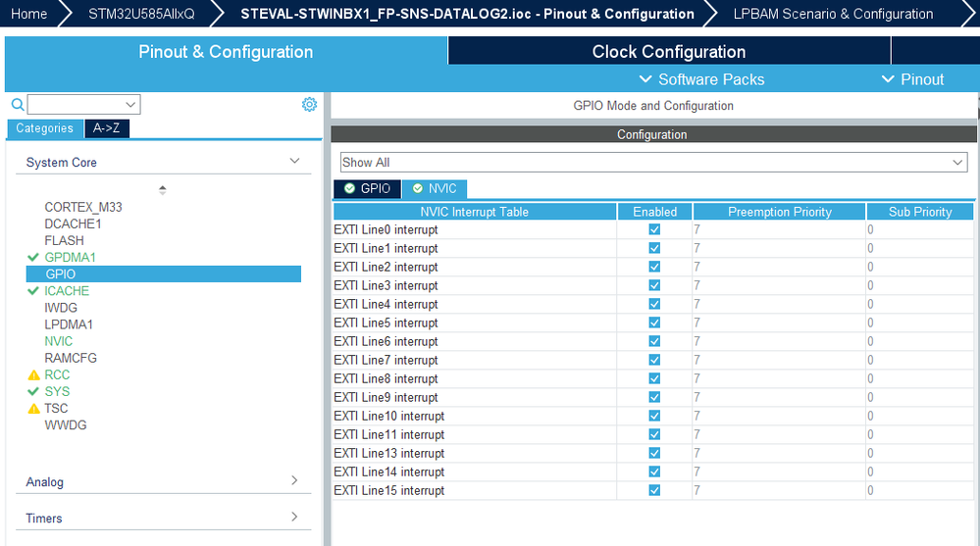This screenshot has height=546, width=980.
Task: Switch to the A->Z listing tab
Action: click(x=106, y=128)
